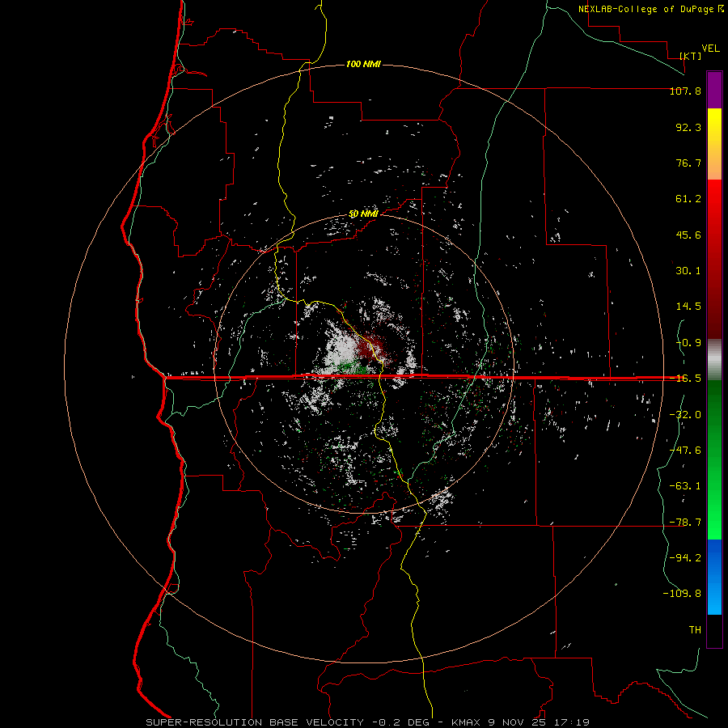The width and height of the screenshot is (728, 728).
Task: Click the 61.2 legend value
Action: (x=688, y=199)
